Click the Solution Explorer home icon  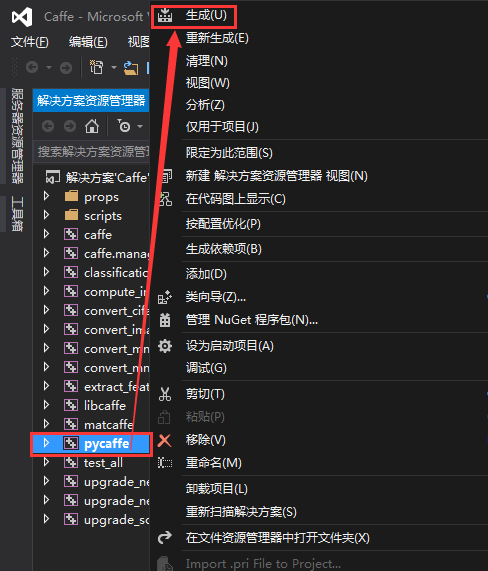[x=92, y=126]
